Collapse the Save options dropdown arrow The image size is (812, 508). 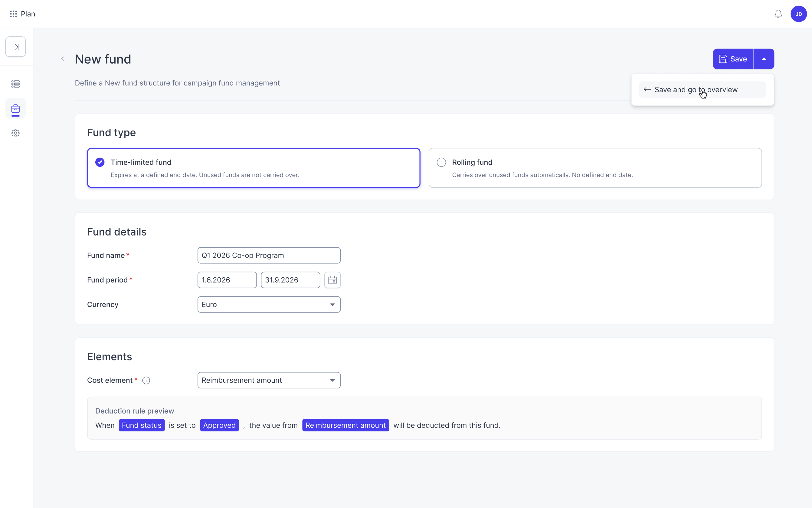(x=764, y=59)
